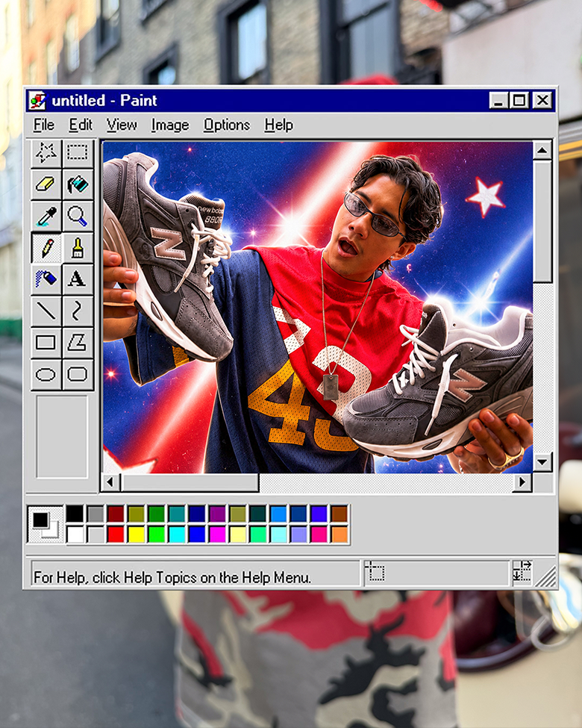Pick the Fill With Color bucket tool

pos(78,184)
